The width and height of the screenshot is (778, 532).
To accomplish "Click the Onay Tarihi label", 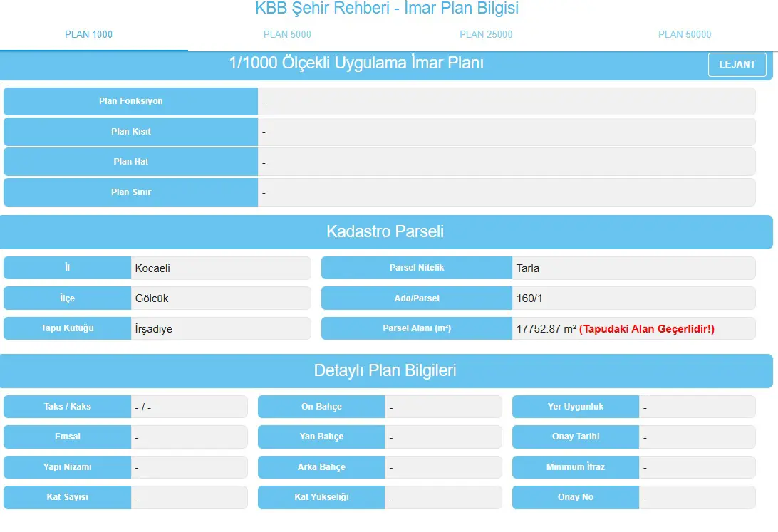I will pos(576,437).
